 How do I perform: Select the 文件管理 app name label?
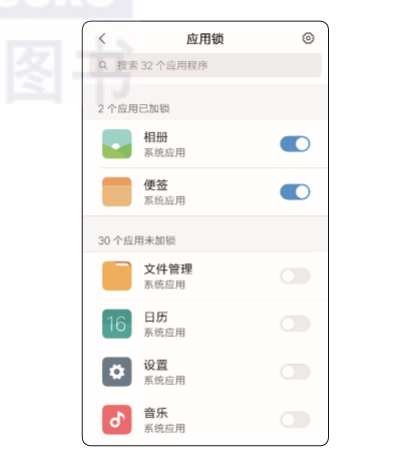[x=168, y=269]
